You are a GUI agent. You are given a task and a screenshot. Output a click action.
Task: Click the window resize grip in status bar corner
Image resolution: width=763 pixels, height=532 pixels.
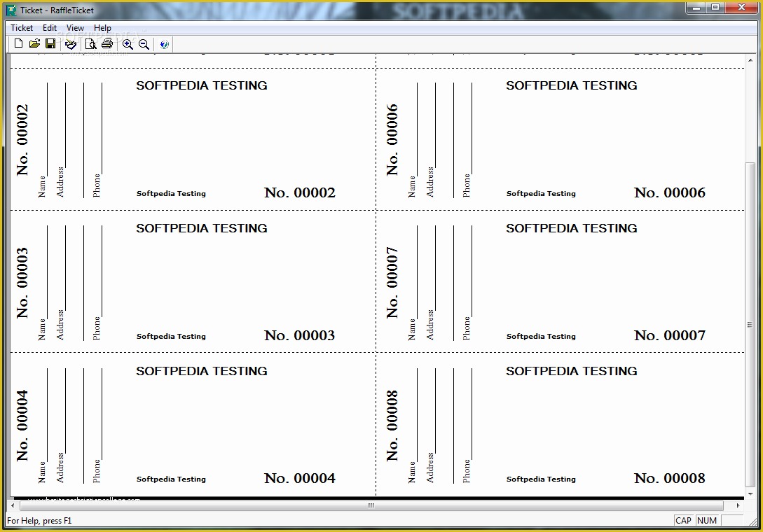[x=752, y=521]
